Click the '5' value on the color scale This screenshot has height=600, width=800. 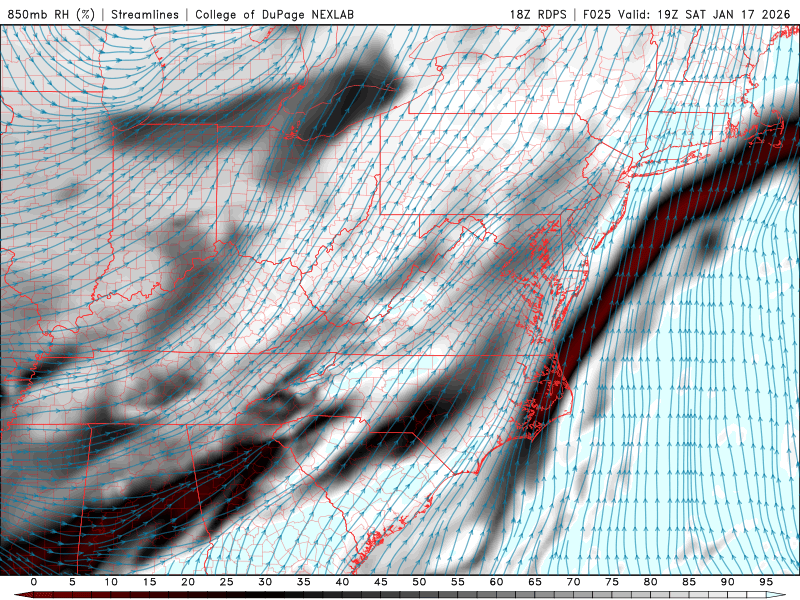click(72, 582)
